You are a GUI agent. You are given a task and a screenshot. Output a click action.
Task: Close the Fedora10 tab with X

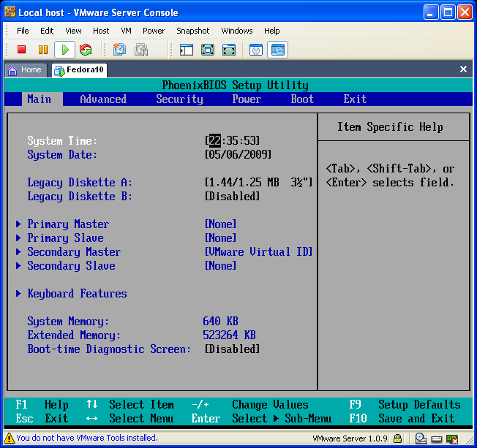(x=463, y=69)
